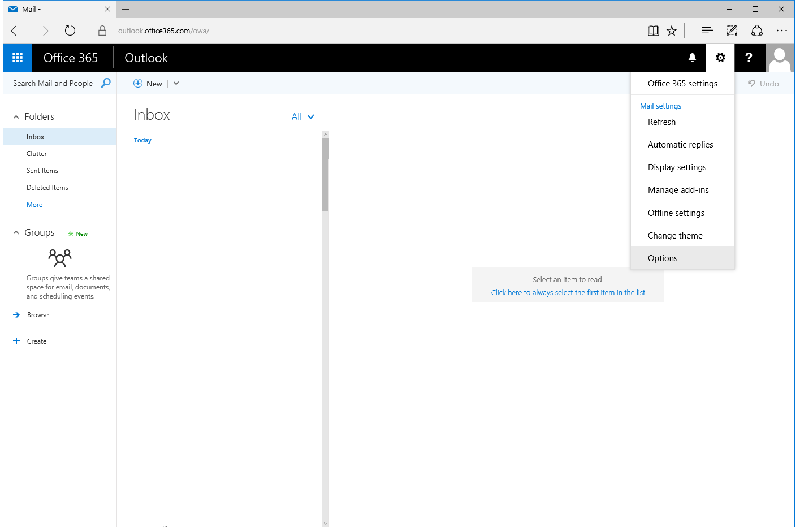Expand the New item dropdown arrow
The height and width of the screenshot is (532, 800).
point(175,83)
